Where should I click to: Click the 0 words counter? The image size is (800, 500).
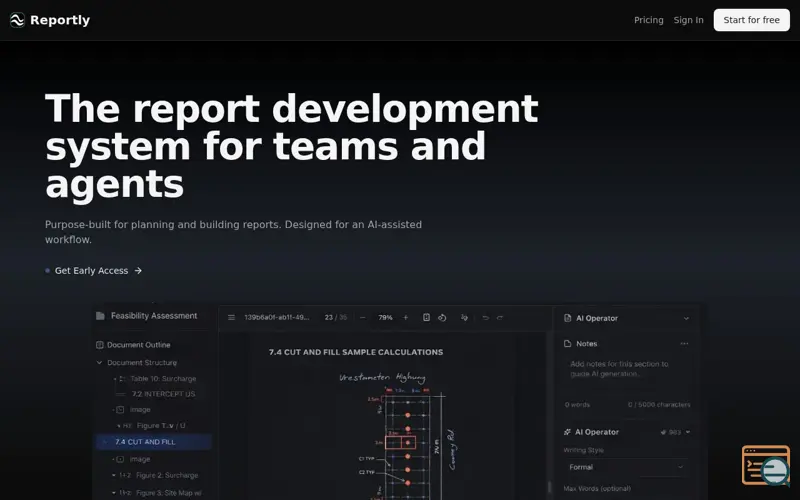pyautogui.click(x=577, y=405)
